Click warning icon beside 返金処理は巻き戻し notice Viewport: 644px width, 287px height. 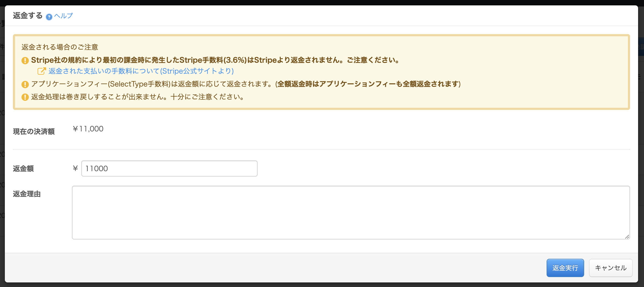[x=25, y=97]
